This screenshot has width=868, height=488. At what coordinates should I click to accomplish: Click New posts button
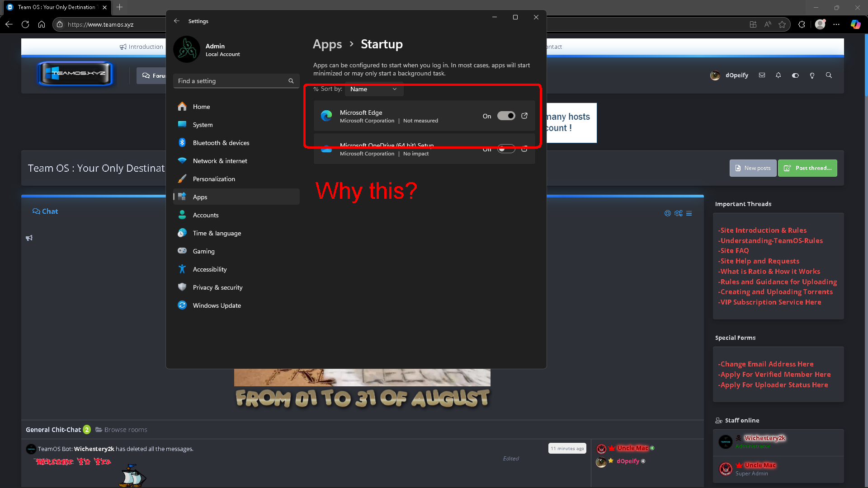(753, 168)
